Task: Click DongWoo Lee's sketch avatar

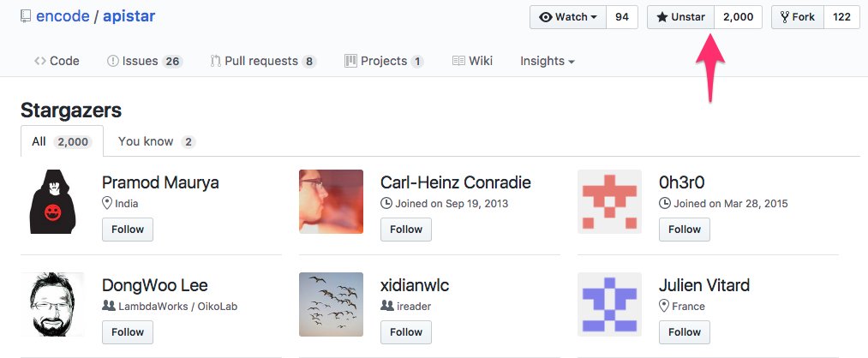Action: click(52, 304)
